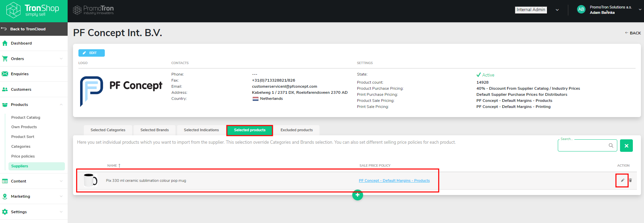Open the user account menu chevron
This screenshot has height=223, width=644.
640,10
